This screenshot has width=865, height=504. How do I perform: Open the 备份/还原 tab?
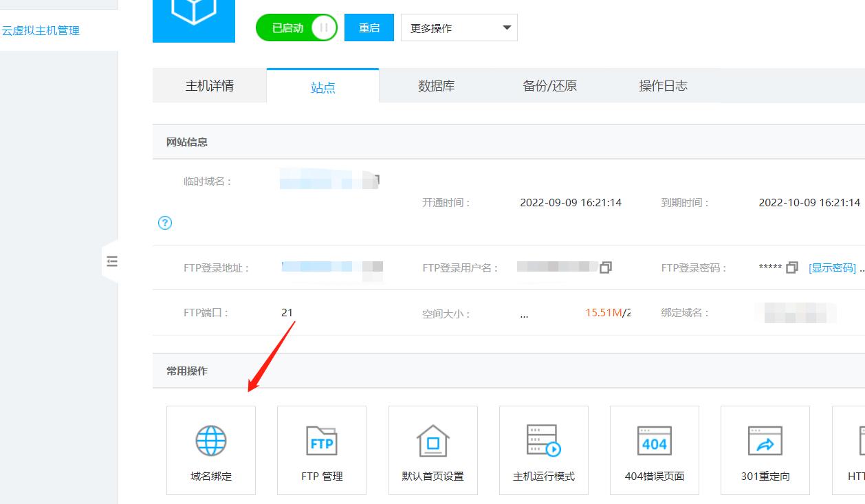[549, 85]
